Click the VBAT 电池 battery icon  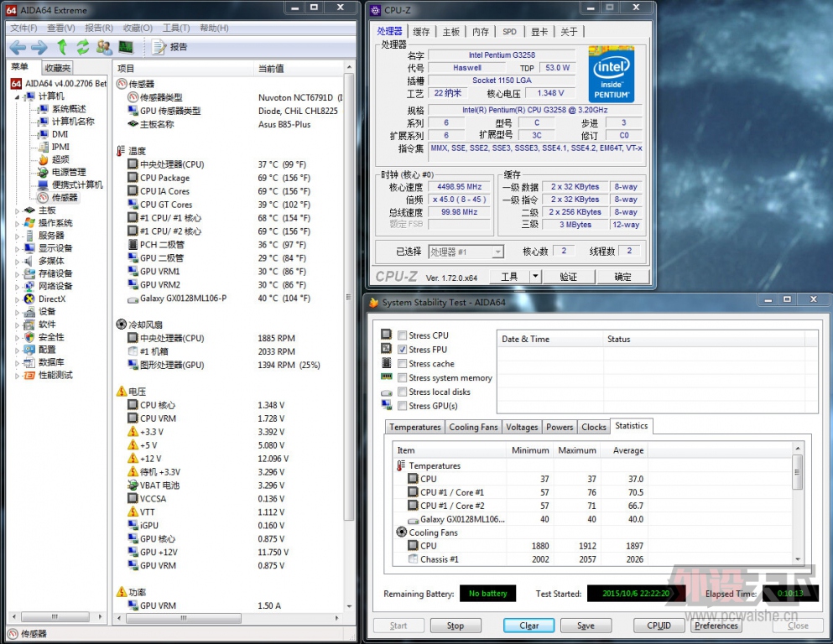133,486
